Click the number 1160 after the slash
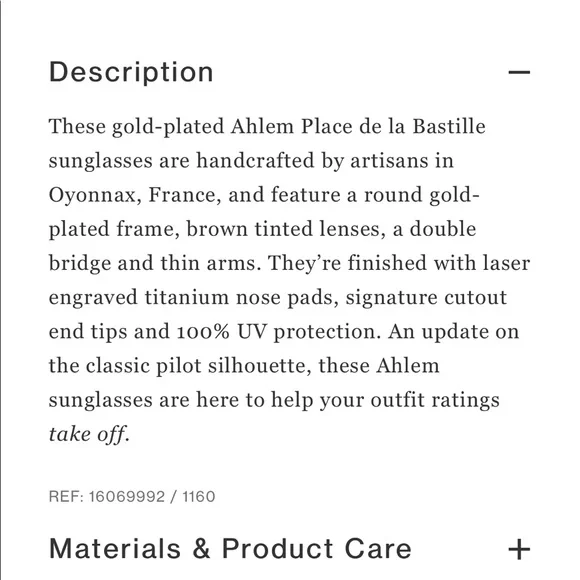Viewport: 580px width, 580px height. click(199, 496)
